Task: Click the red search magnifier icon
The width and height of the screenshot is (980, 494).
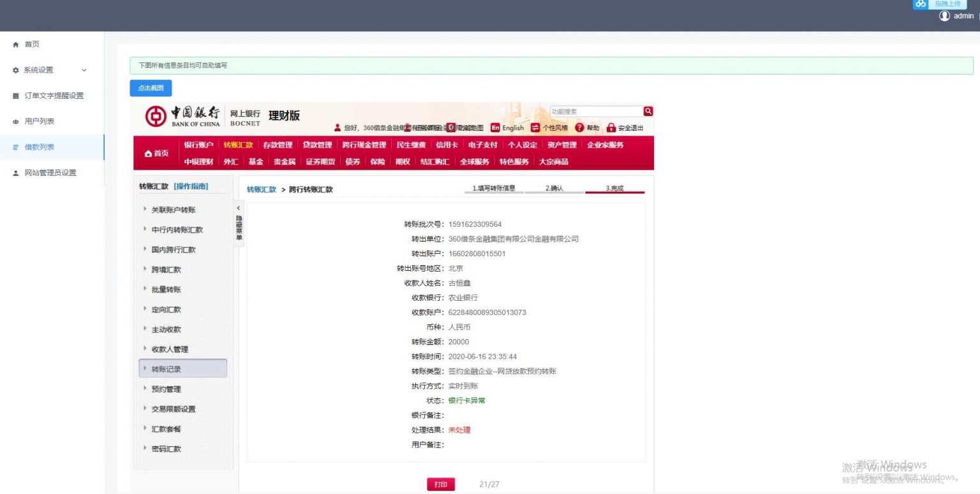Action: click(648, 112)
